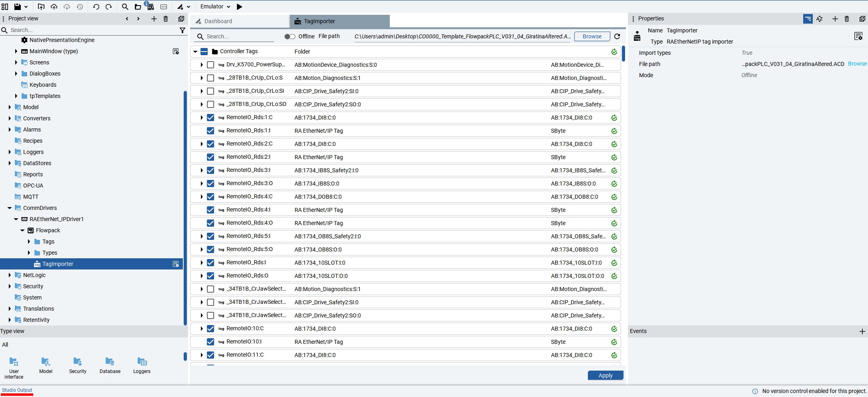Image resolution: width=868 pixels, height=397 pixels.
Task: Click the trash icon in Project view header
Action: point(166,19)
